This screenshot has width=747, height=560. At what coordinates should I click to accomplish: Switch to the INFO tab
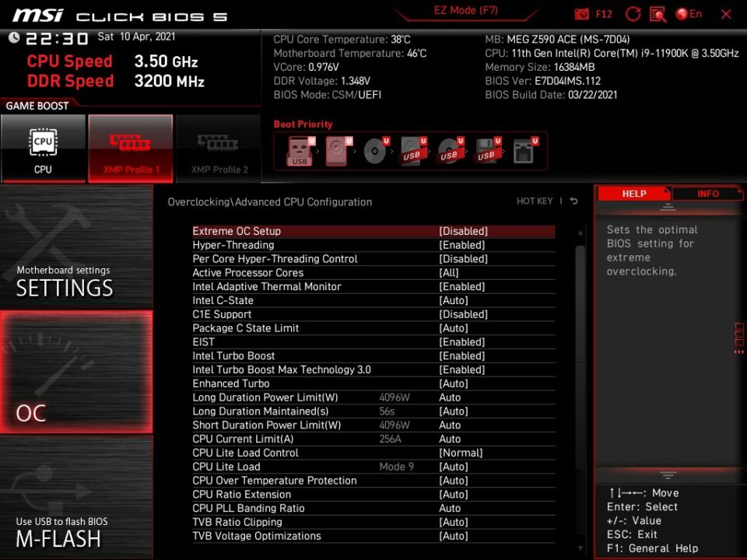coord(707,194)
